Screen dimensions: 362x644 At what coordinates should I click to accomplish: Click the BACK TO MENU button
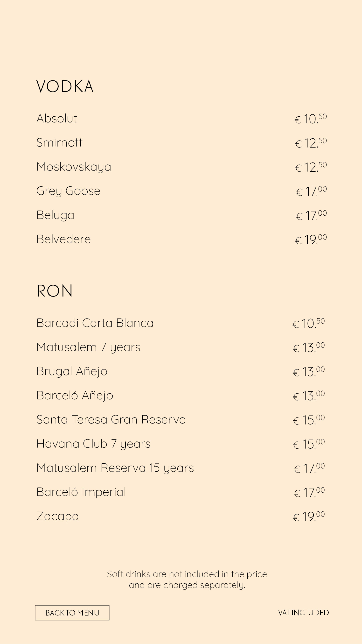tap(72, 613)
